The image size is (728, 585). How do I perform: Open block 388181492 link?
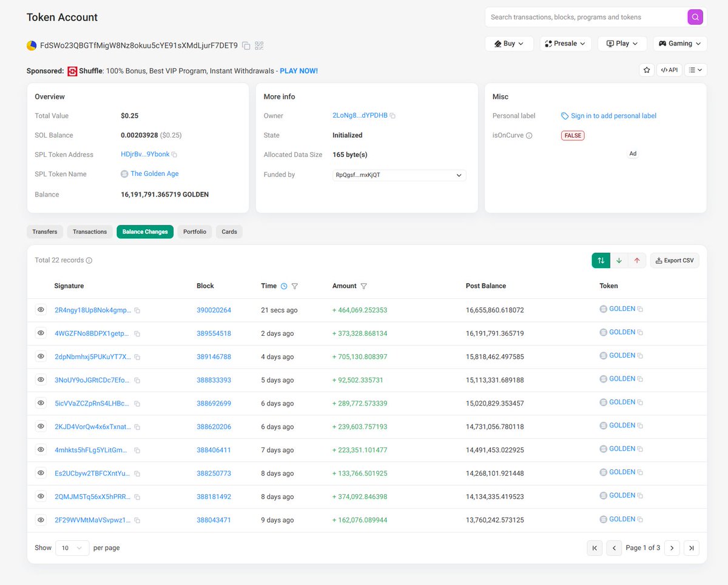point(214,496)
